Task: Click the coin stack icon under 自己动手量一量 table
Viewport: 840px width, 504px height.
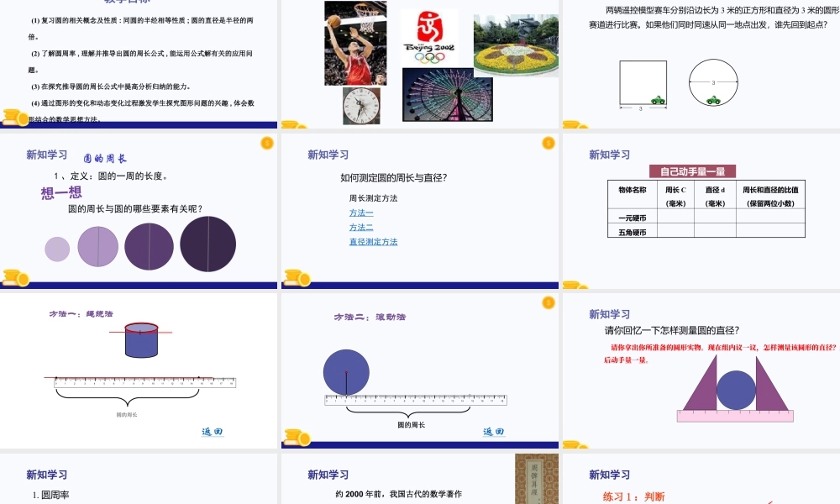Action: [576, 286]
